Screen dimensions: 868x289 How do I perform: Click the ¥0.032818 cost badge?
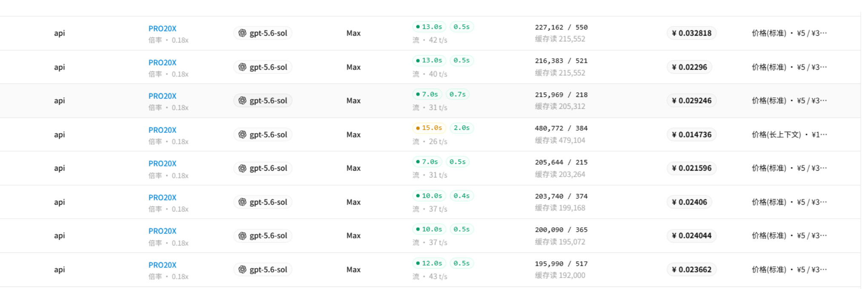(x=691, y=33)
